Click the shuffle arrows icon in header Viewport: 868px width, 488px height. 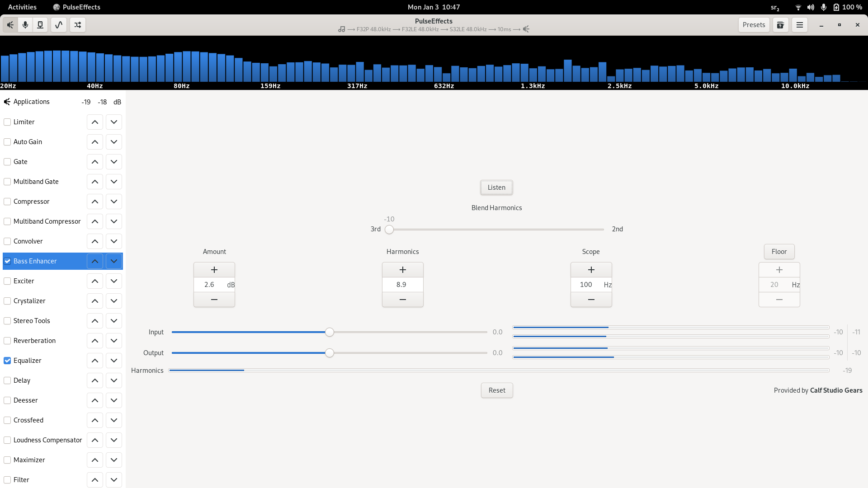(x=78, y=25)
